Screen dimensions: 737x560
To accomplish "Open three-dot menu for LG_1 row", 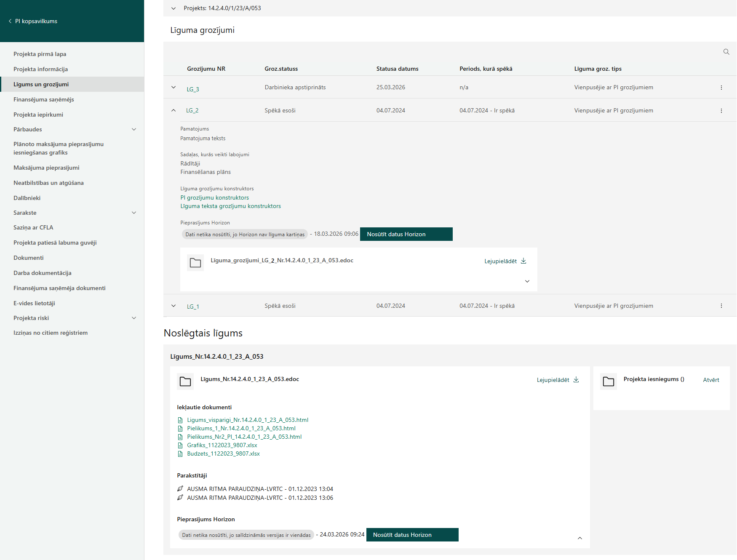I will (x=721, y=306).
